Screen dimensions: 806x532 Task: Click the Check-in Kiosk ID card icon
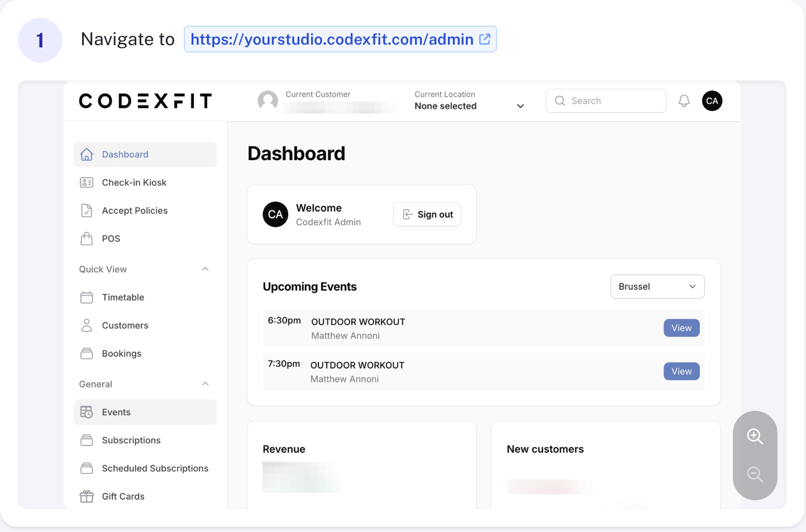click(x=87, y=183)
